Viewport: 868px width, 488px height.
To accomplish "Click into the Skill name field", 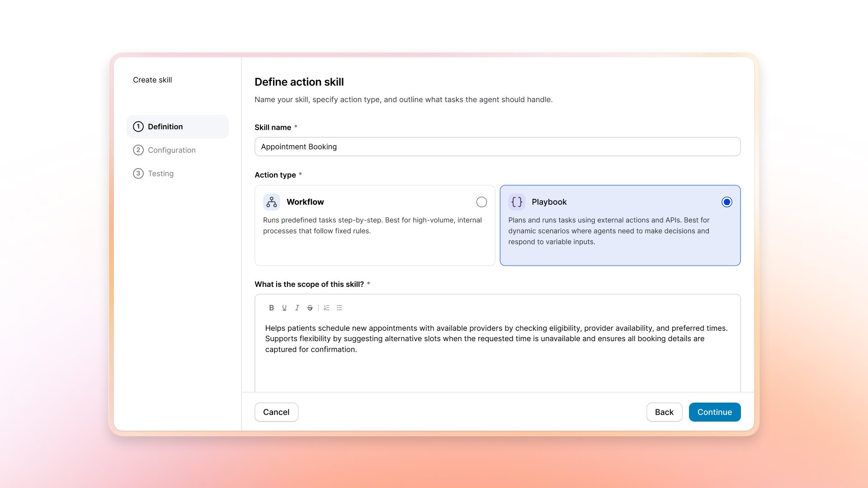I will point(497,147).
